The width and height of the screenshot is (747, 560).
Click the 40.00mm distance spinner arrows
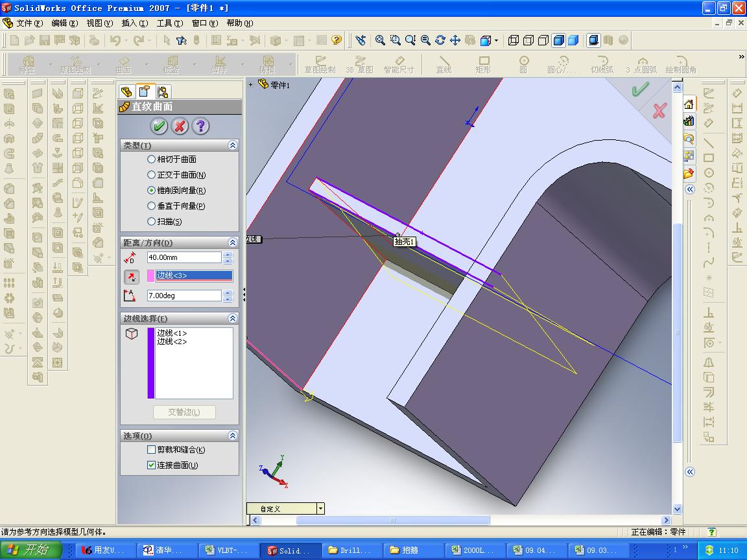coord(228,257)
